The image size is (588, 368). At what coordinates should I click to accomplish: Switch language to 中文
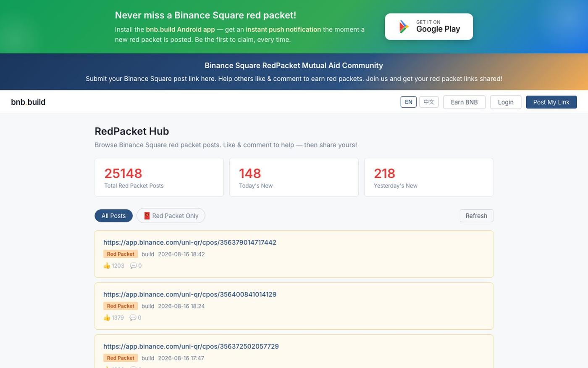pos(429,102)
